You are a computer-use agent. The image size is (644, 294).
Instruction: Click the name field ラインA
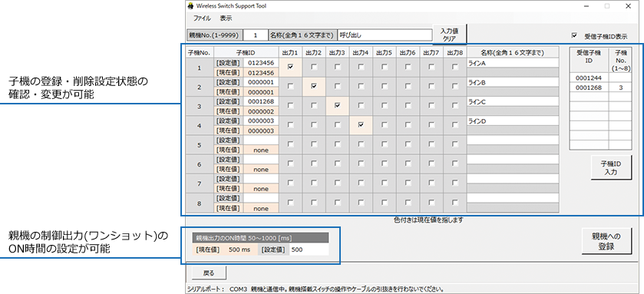click(513, 63)
